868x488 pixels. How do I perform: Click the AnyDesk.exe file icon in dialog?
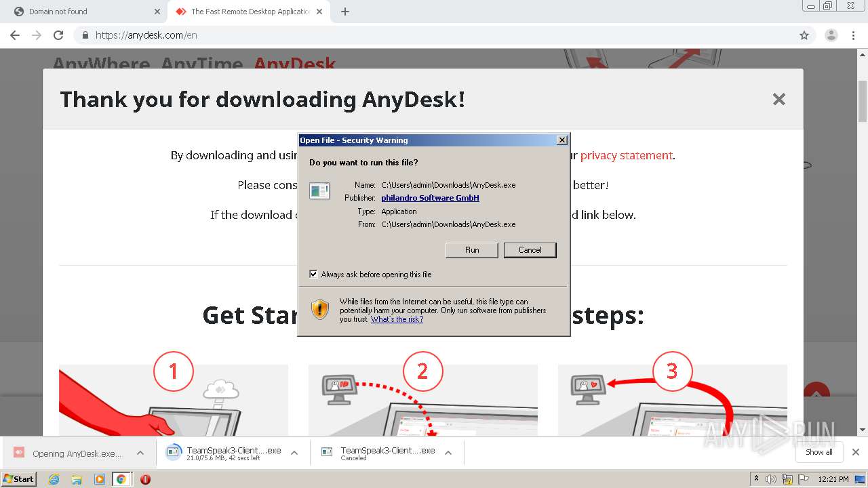click(319, 190)
